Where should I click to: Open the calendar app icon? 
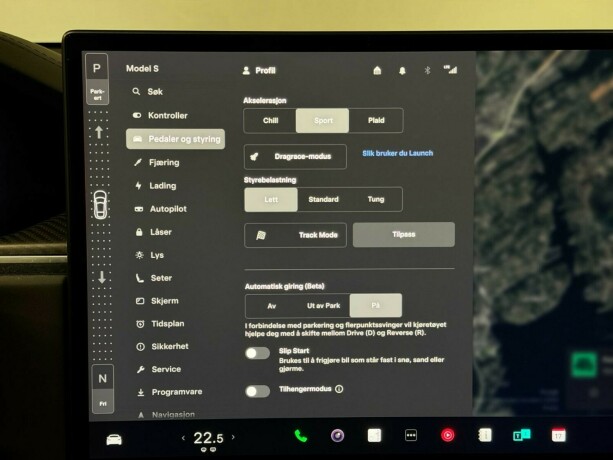(558, 435)
